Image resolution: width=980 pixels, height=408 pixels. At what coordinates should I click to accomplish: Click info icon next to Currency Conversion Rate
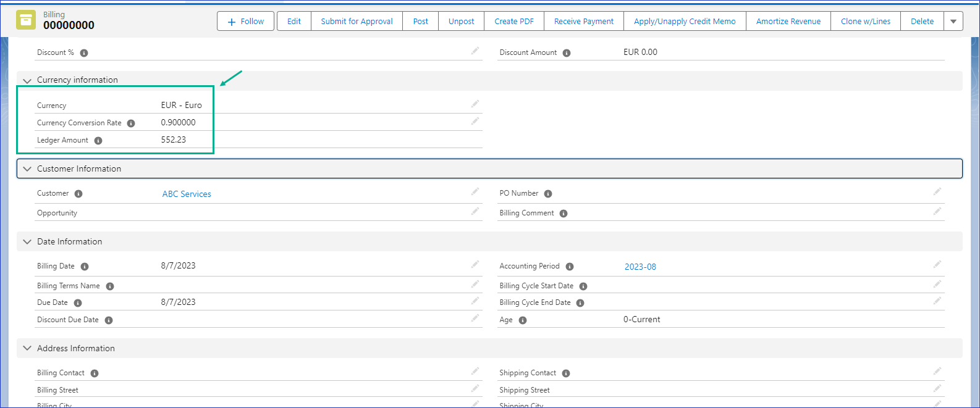[x=131, y=123]
